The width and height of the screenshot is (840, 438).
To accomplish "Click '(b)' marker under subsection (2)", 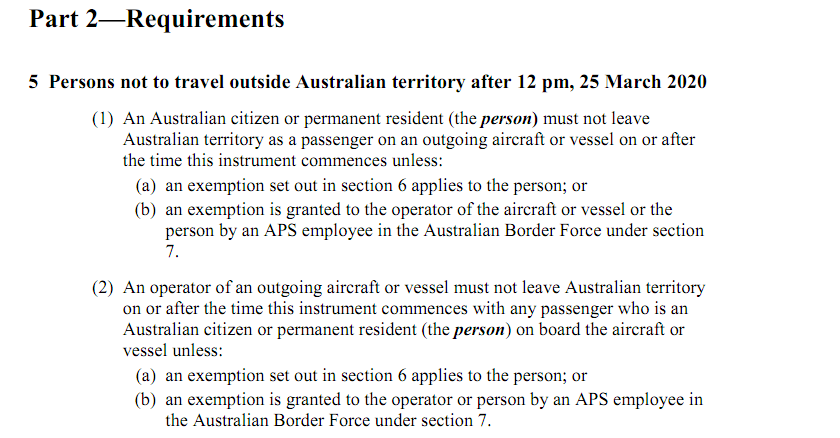I will point(145,399).
